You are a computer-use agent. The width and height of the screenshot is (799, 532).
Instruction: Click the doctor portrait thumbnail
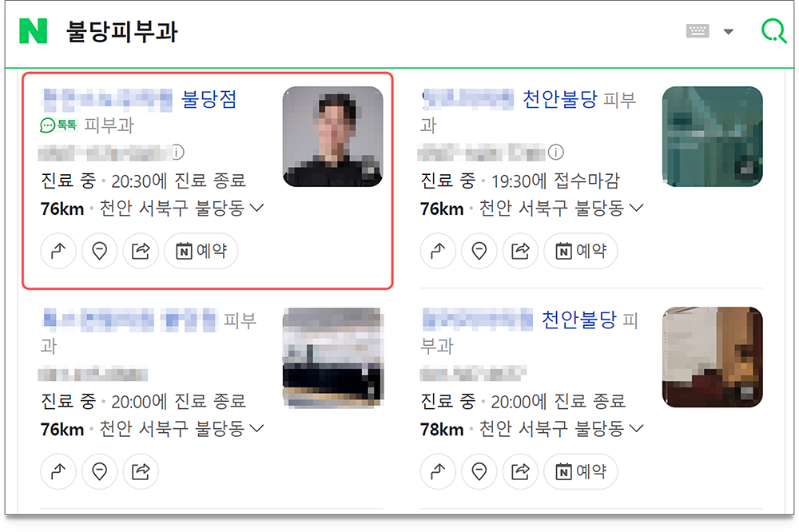click(332, 137)
